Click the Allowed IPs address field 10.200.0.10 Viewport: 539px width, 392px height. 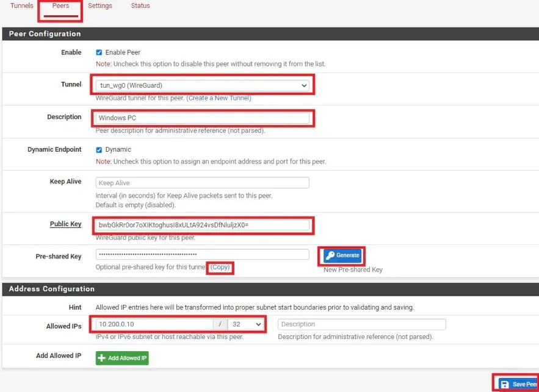tap(154, 324)
